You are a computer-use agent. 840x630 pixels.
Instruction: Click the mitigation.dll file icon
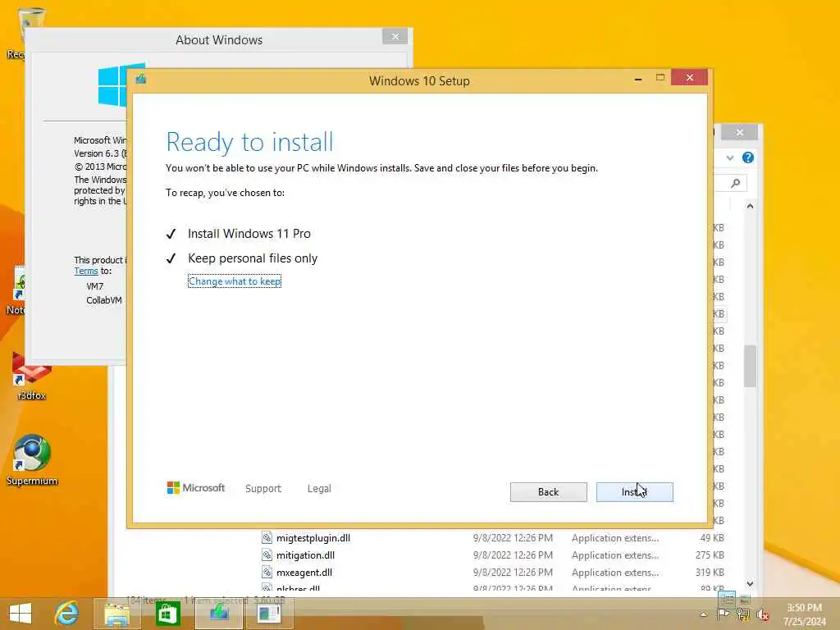click(267, 555)
